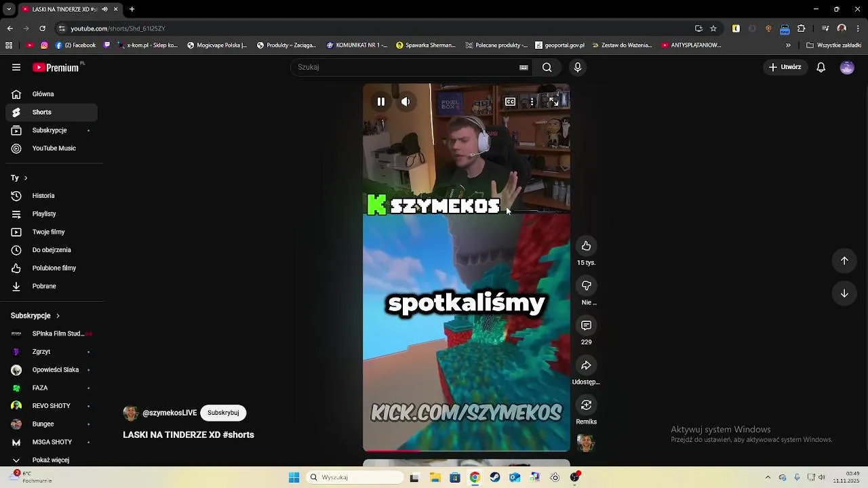
Task: Open the Short's three-dot options menu
Action: (x=532, y=102)
